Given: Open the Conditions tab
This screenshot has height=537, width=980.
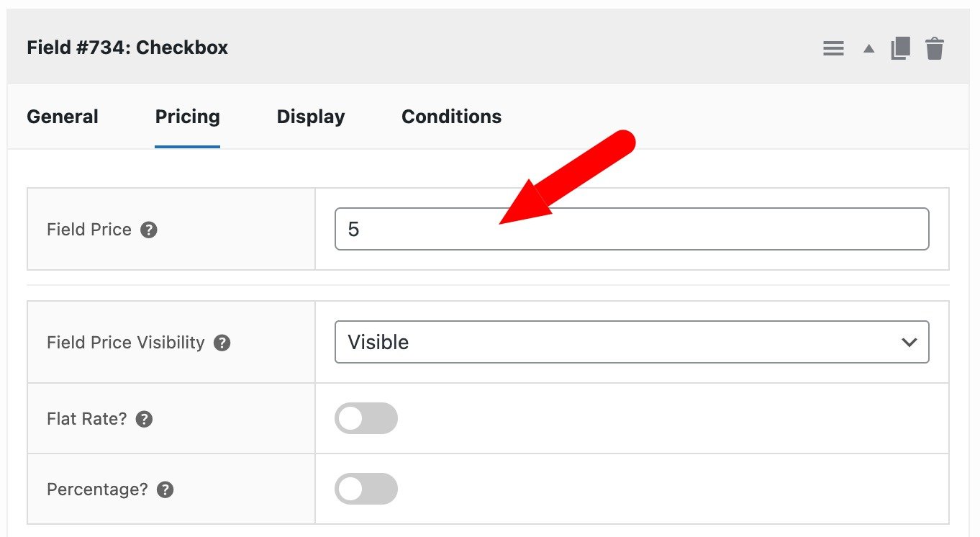Looking at the screenshot, I should click(x=451, y=116).
